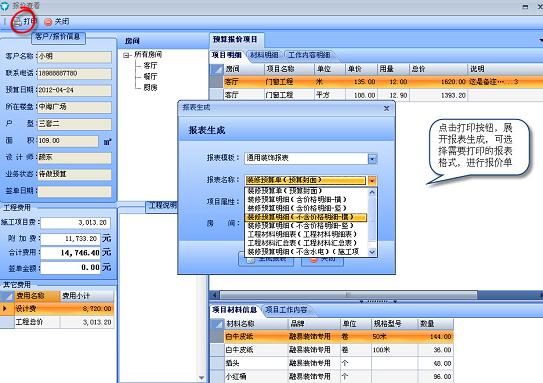
Task: Click the 签单金额 value 0.00
Action: pos(71,268)
